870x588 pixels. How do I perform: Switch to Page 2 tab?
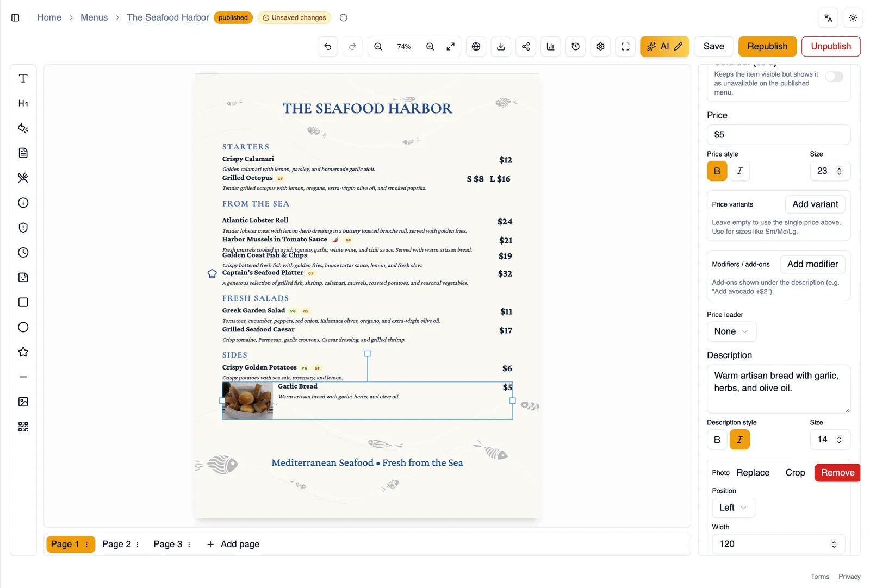pos(116,544)
